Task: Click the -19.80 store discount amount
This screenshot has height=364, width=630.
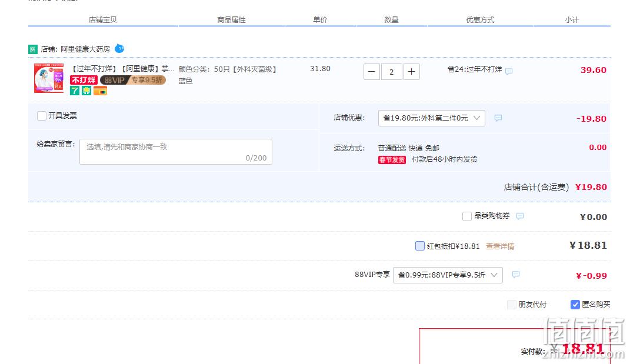Action: pyautogui.click(x=591, y=119)
